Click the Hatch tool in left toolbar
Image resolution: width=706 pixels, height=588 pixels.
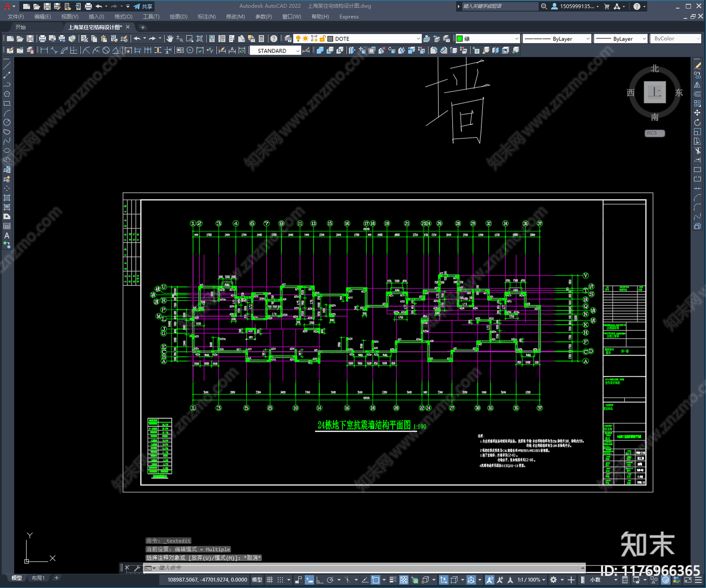tap(7, 198)
